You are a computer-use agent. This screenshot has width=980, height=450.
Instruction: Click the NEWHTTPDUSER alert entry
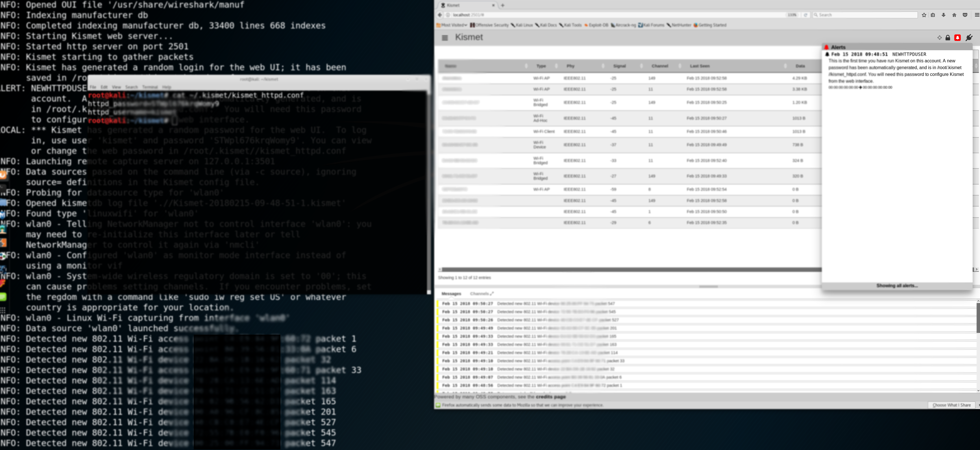click(897, 71)
